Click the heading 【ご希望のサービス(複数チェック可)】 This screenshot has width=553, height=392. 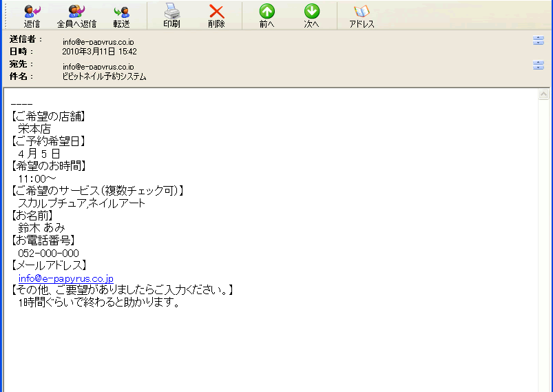(97, 191)
